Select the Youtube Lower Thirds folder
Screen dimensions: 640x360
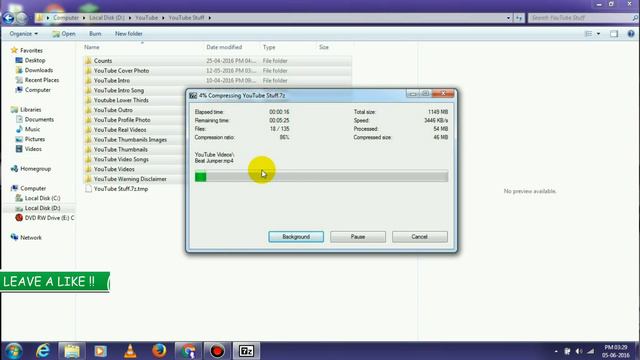click(121, 100)
